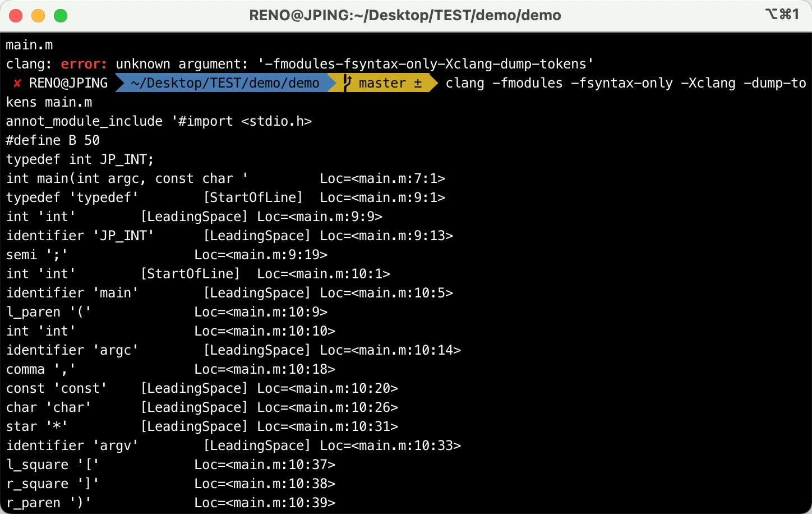Click the clang -fmodules command text
Viewport: 812px width, 514px height.
click(626, 83)
